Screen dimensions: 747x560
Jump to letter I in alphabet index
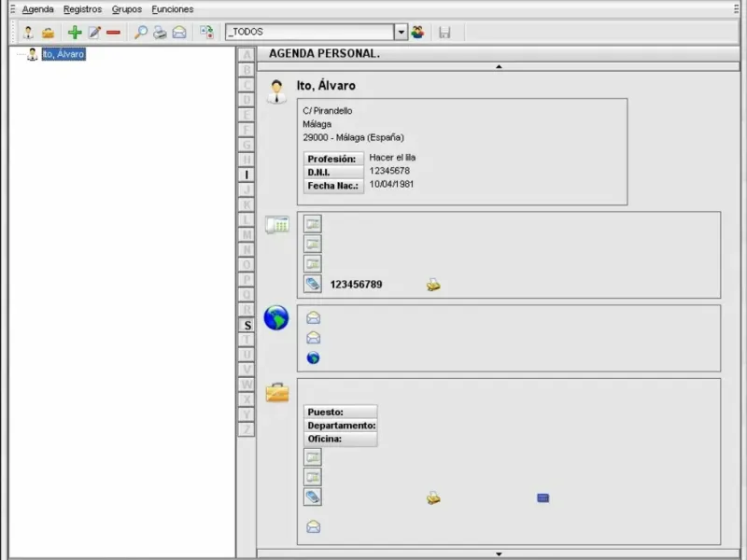pyautogui.click(x=247, y=175)
